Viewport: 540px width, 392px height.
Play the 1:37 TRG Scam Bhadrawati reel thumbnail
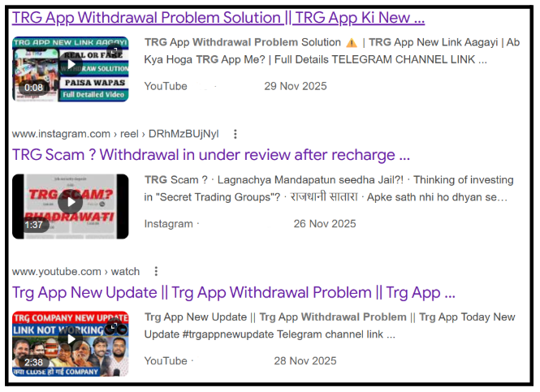click(x=71, y=206)
